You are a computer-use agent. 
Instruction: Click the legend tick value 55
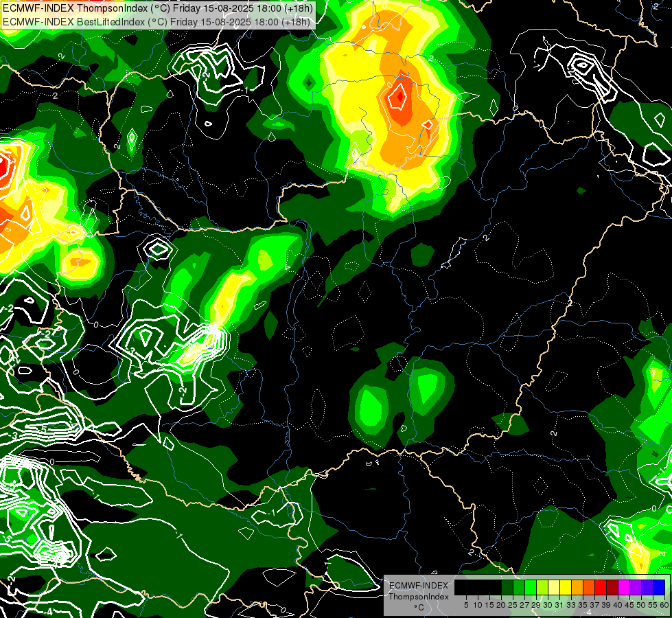click(653, 605)
